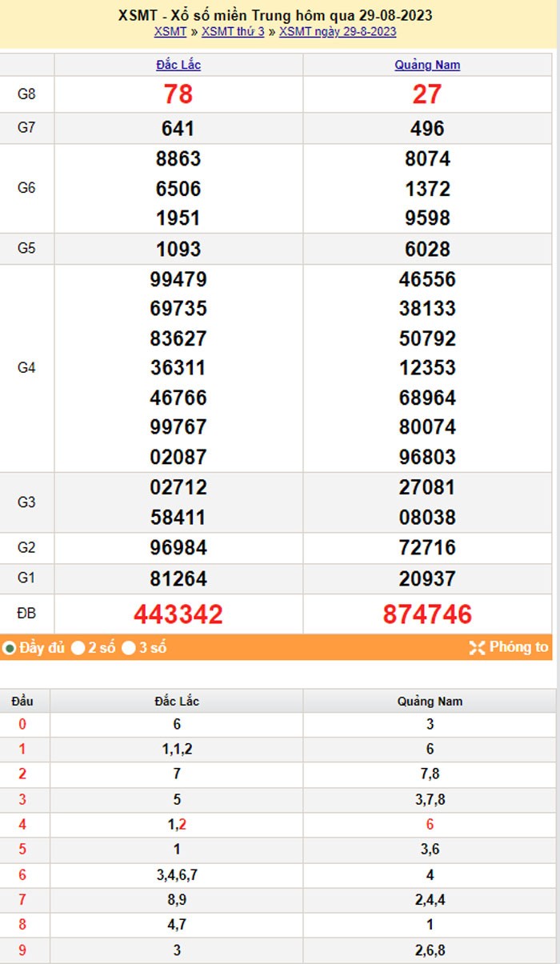Click the red G8 number 27
This screenshot has width=560, height=964.
(x=427, y=94)
